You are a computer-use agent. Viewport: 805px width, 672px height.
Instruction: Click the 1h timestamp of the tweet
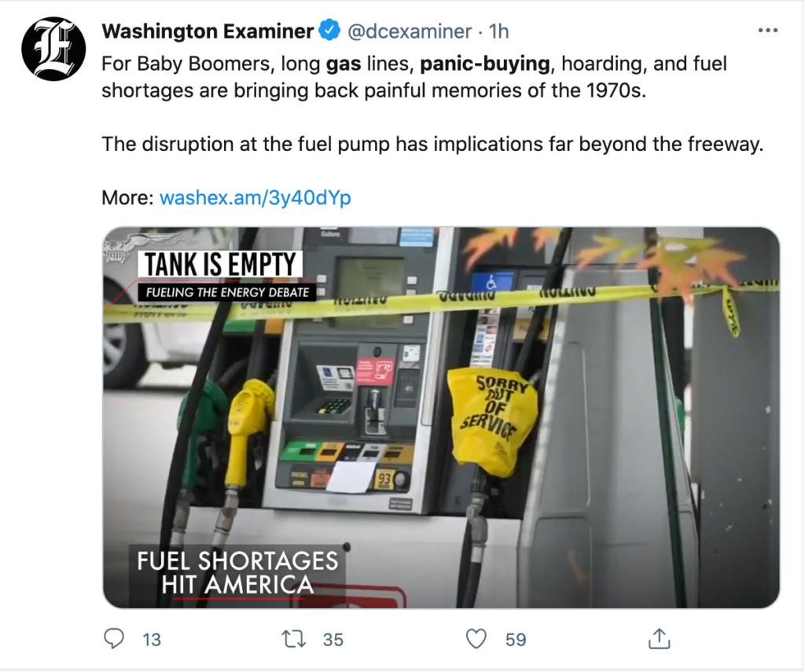[x=499, y=31]
